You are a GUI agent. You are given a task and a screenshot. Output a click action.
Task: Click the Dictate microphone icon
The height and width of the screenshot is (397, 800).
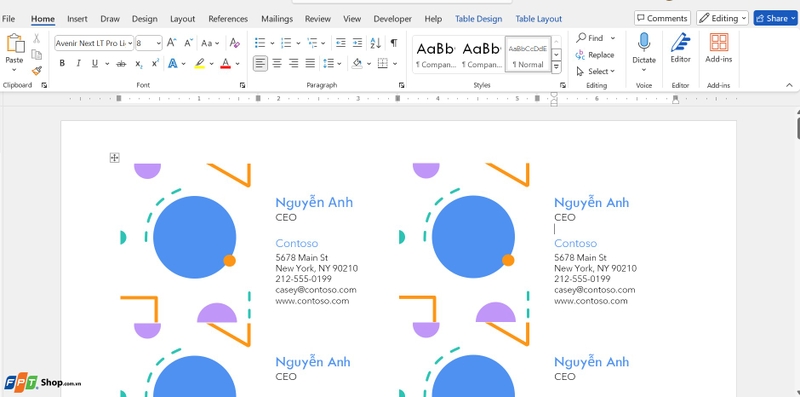click(644, 43)
